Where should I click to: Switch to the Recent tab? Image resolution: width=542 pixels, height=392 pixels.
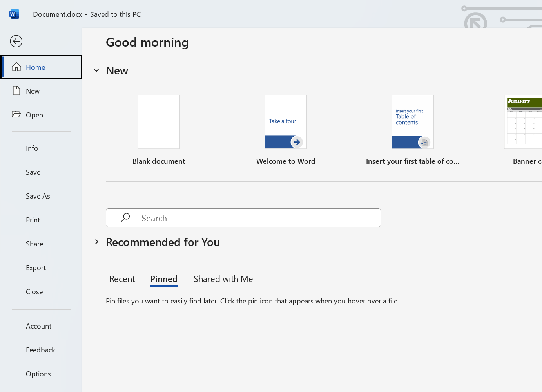[122, 279]
